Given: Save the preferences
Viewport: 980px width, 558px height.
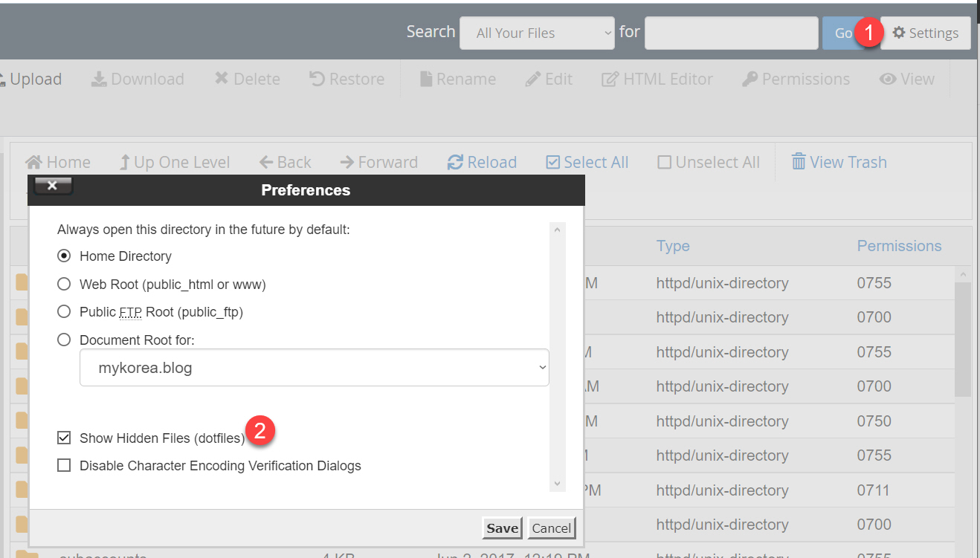Looking at the screenshot, I should [502, 528].
